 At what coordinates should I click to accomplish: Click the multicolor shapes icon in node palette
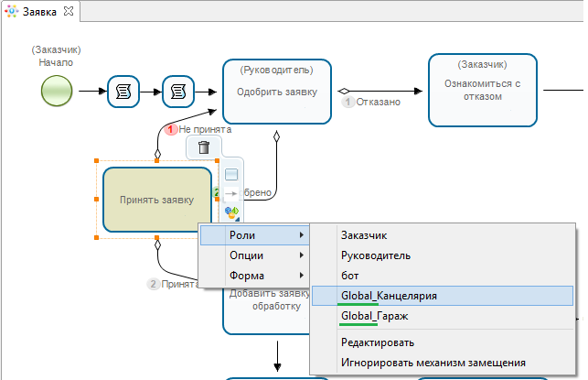tap(231, 212)
